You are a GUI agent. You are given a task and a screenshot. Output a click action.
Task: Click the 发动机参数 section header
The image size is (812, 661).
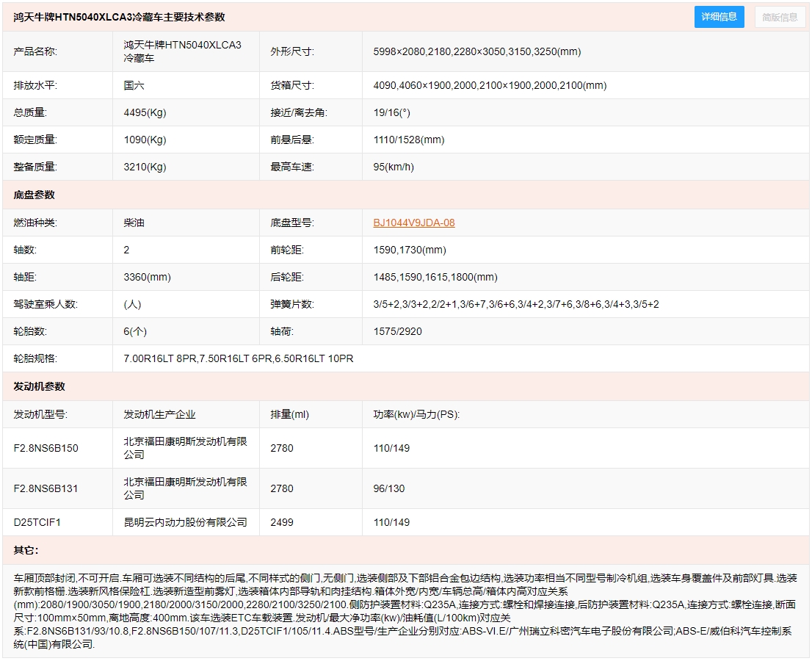coord(40,386)
